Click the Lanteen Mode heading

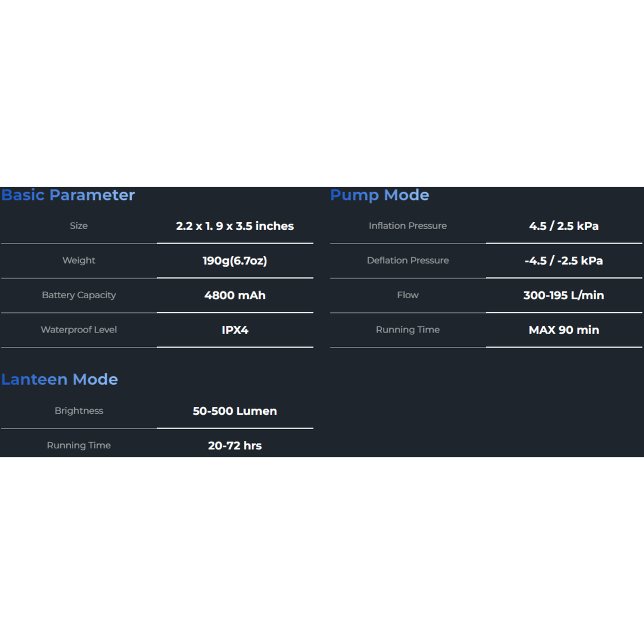pos(59,379)
